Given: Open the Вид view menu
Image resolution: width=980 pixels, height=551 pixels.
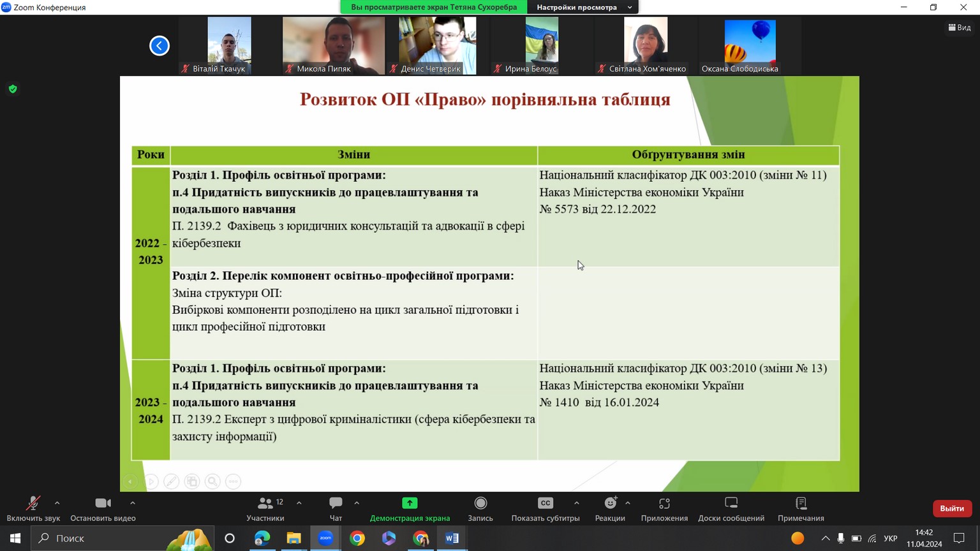Looking at the screenshot, I should point(960,27).
